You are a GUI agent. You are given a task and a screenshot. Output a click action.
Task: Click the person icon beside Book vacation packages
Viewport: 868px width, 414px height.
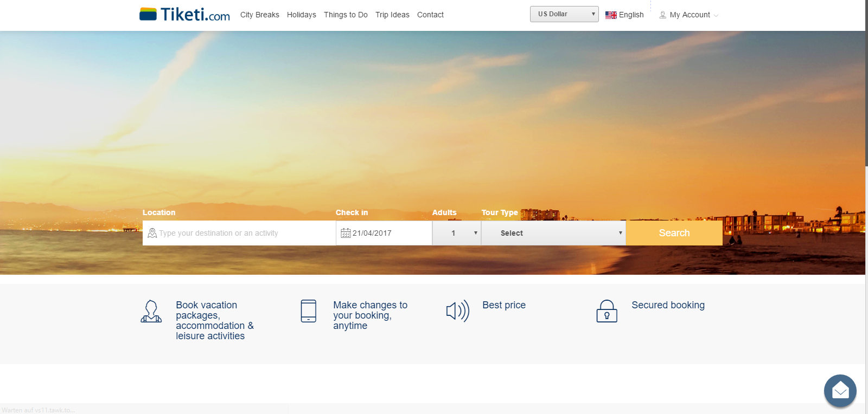[151, 312]
